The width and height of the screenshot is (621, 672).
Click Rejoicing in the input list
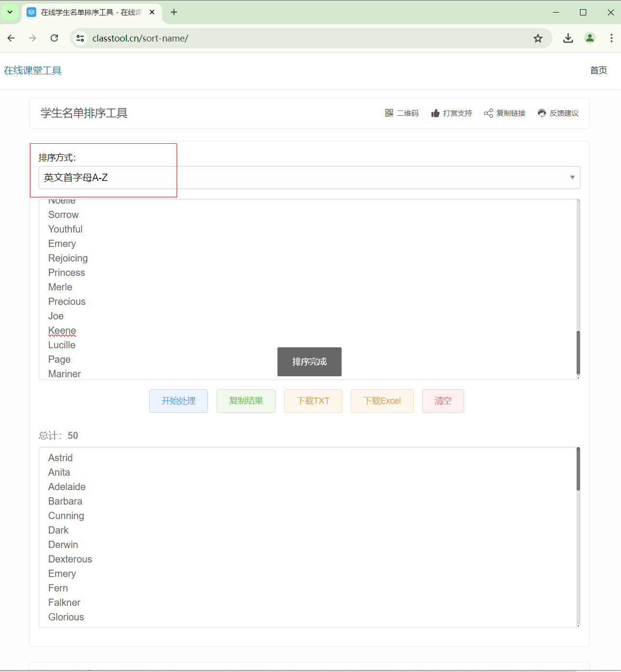pyautogui.click(x=68, y=258)
